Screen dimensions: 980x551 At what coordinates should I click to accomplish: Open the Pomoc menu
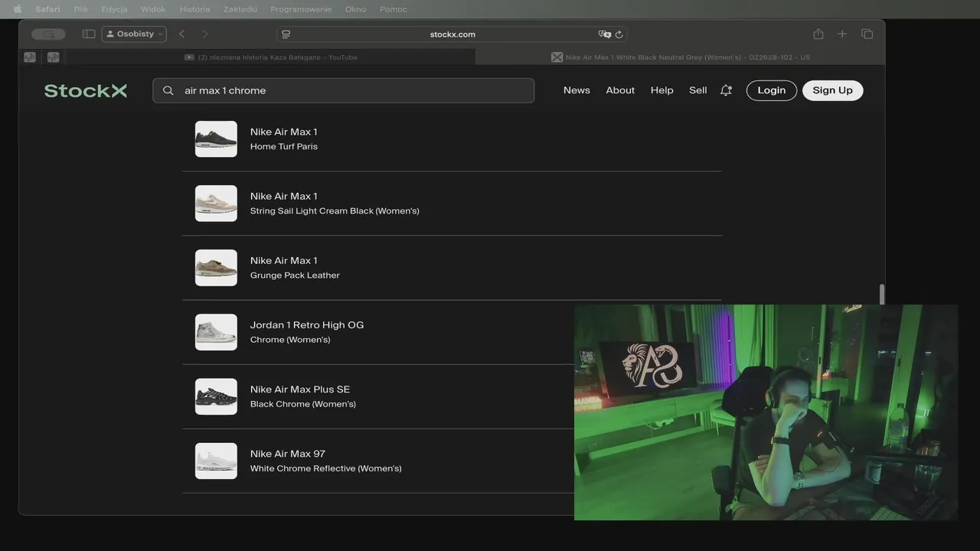click(x=394, y=9)
